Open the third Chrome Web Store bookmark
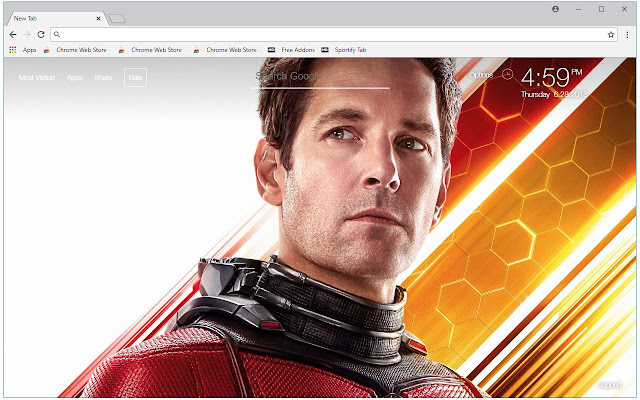The image size is (640, 400). tap(226, 50)
